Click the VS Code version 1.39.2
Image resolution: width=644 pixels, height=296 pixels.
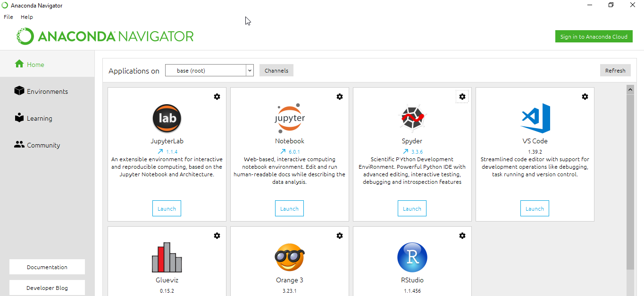pos(535,152)
